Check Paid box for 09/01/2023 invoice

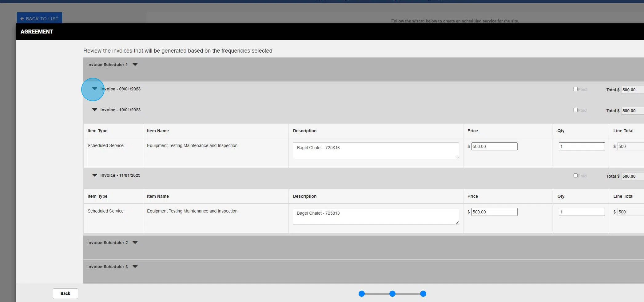(x=575, y=89)
